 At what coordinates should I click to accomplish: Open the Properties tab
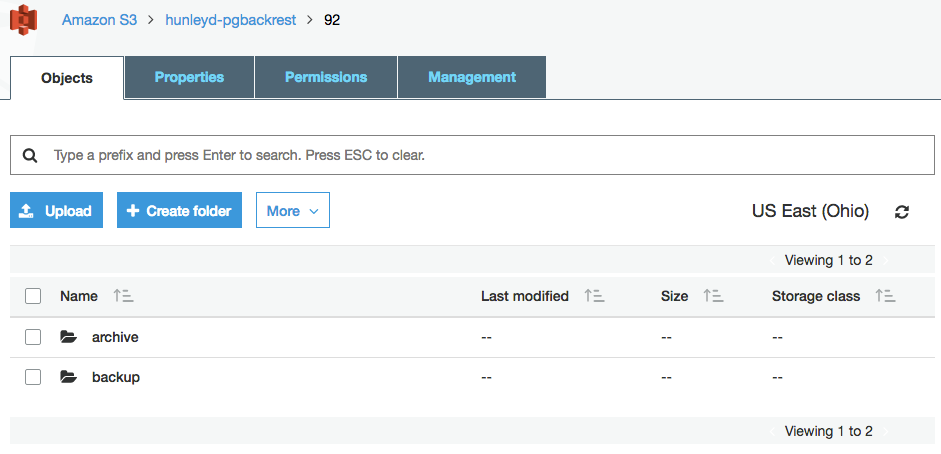pyautogui.click(x=190, y=77)
